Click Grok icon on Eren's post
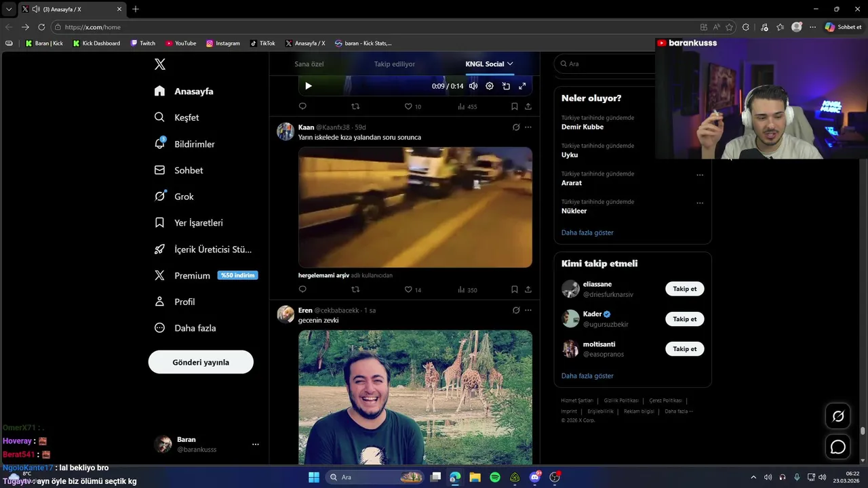 pyautogui.click(x=516, y=310)
